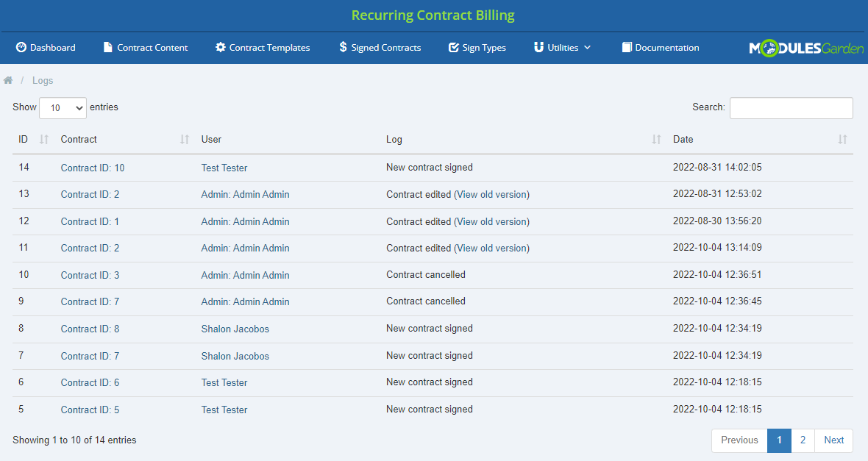Open Test Tester user in log row 5
868x461 pixels.
[x=224, y=410]
